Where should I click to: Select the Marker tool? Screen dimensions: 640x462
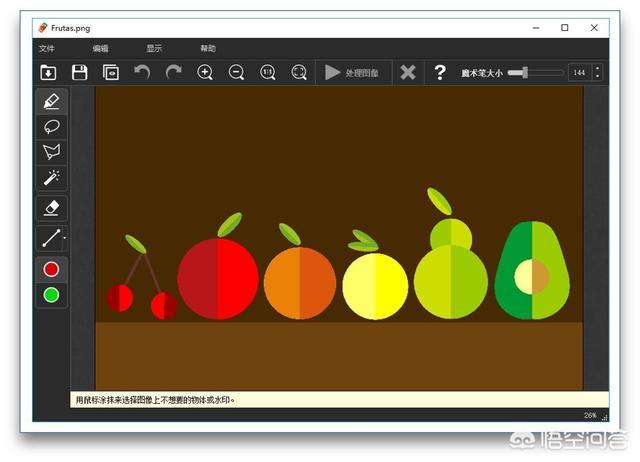click(51, 101)
